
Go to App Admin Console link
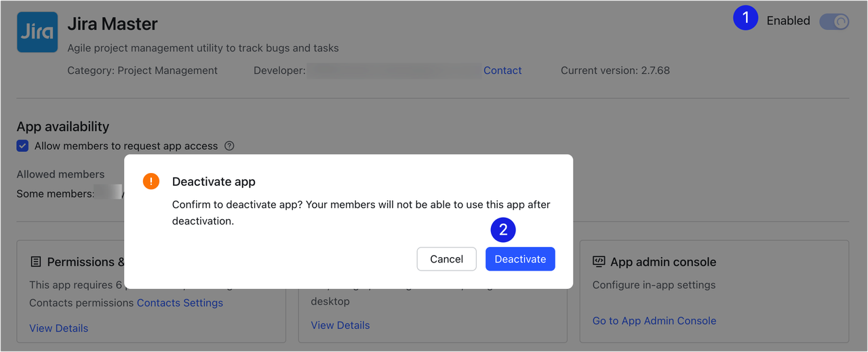[654, 321]
